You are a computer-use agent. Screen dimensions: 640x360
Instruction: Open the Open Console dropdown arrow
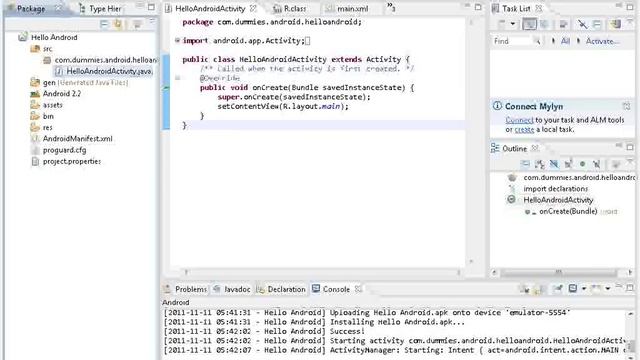pyautogui.click(x=608, y=289)
